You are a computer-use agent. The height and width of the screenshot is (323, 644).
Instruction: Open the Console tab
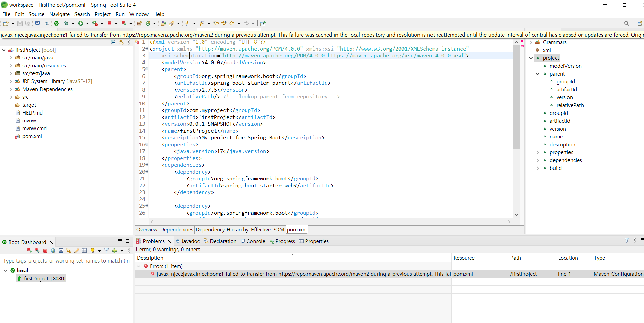253,241
